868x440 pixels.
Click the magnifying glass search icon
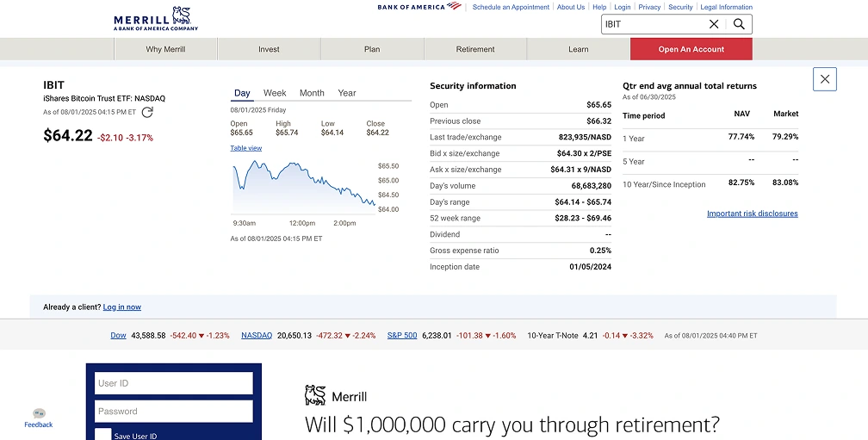(x=739, y=24)
